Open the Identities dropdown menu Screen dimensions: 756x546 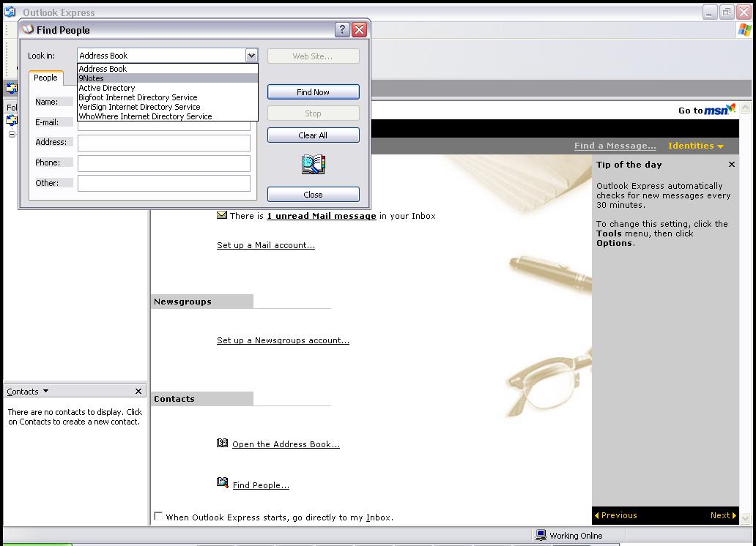tap(695, 146)
